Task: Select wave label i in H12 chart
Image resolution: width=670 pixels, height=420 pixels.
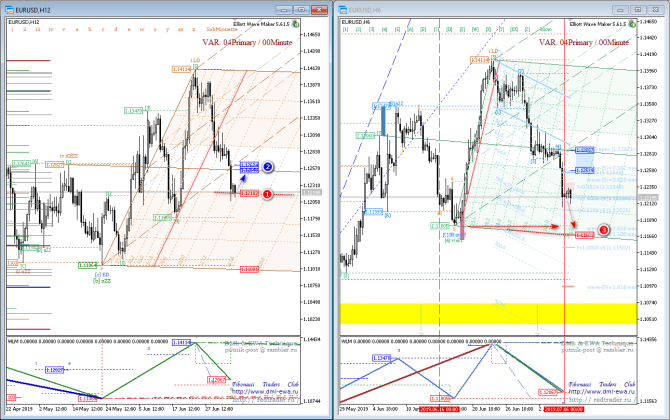Action: 12,29
